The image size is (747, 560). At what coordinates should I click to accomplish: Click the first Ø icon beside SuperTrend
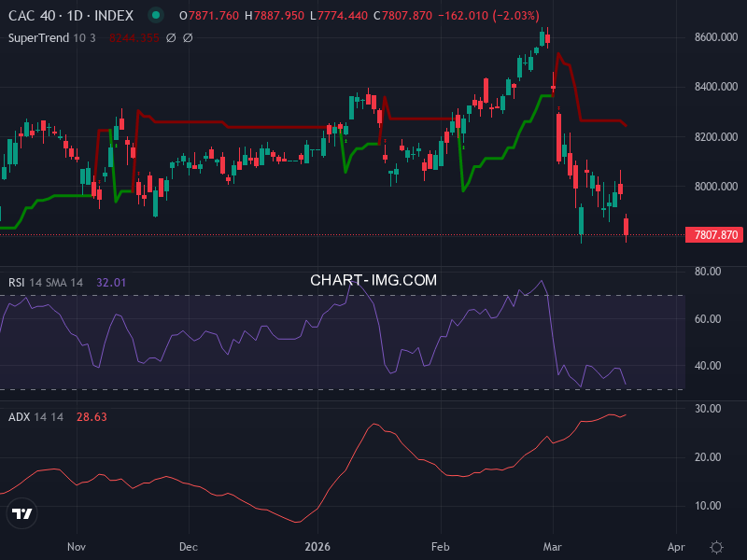pos(171,37)
